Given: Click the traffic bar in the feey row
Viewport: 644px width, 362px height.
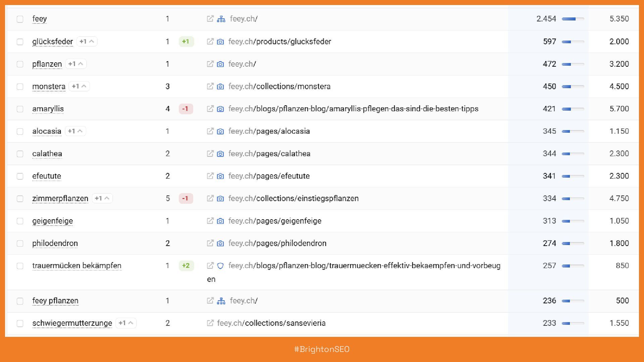Looking at the screenshot, I should click(x=573, y=19).
